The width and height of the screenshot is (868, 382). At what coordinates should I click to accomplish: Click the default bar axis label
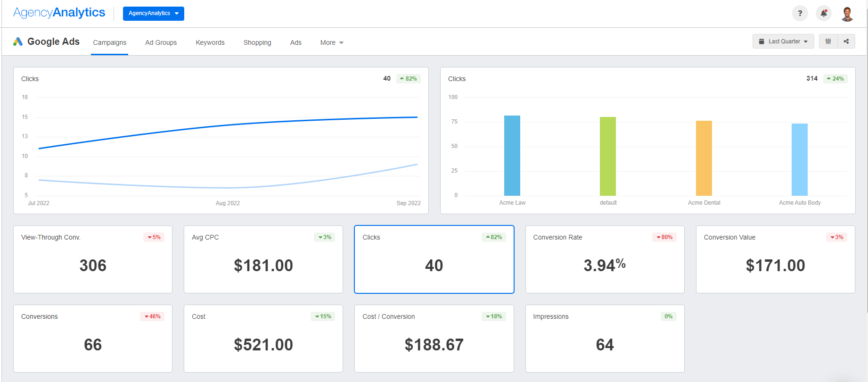pyautogui.click(x=608, y=203)
